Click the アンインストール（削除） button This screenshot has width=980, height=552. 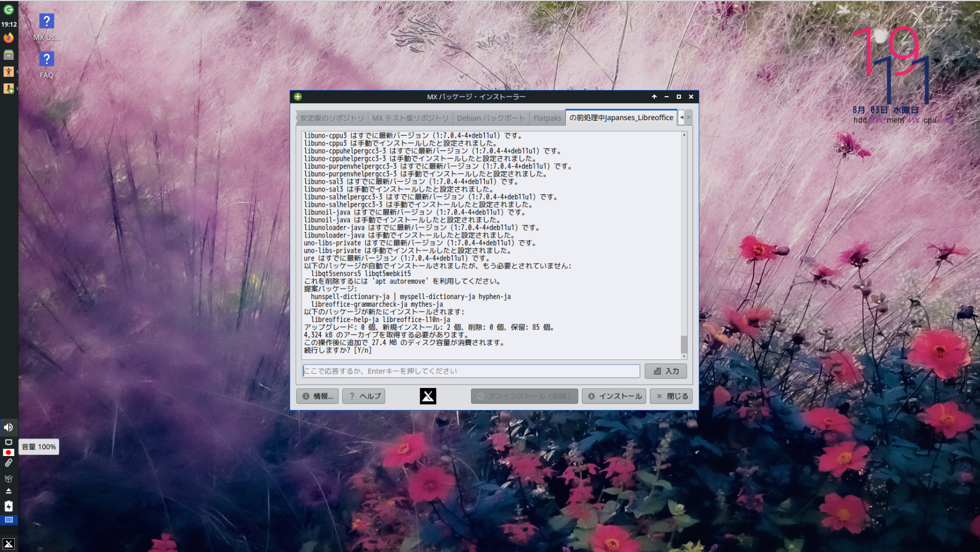click(x=524, y=396)
